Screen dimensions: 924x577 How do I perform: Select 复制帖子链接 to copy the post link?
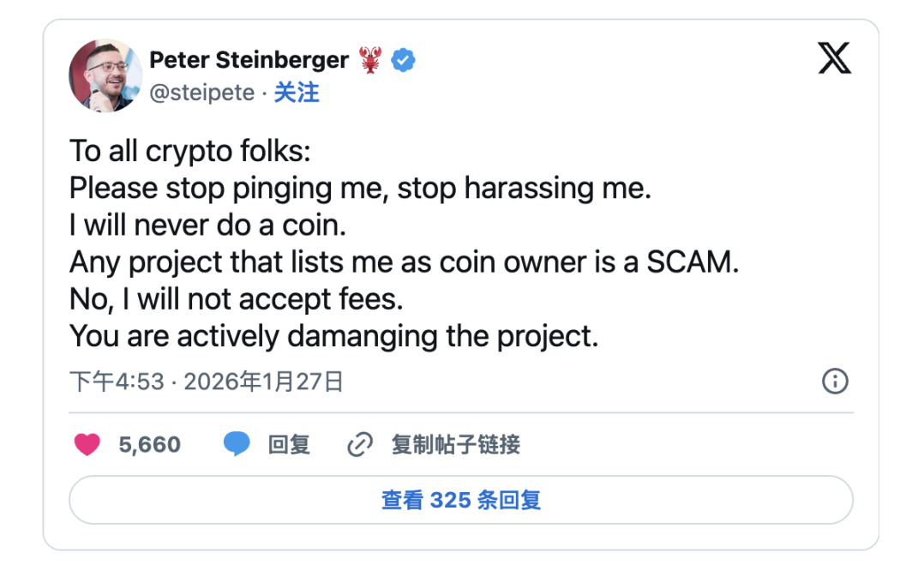click(455, 445)
